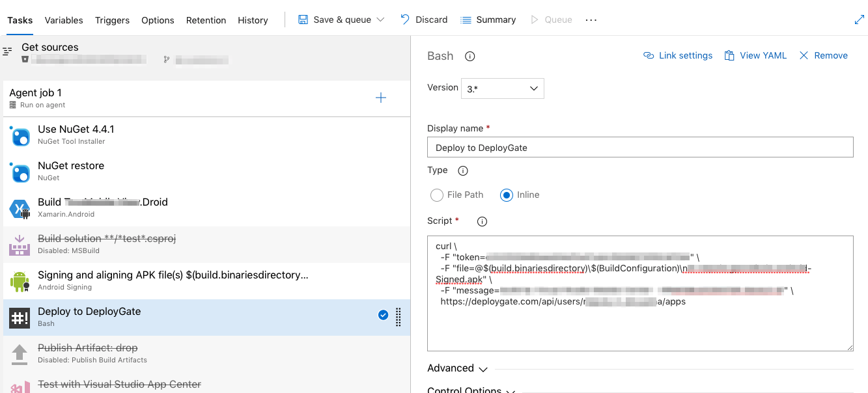Click the Xamarin.Android build task icon

click(x=20, y=210)
